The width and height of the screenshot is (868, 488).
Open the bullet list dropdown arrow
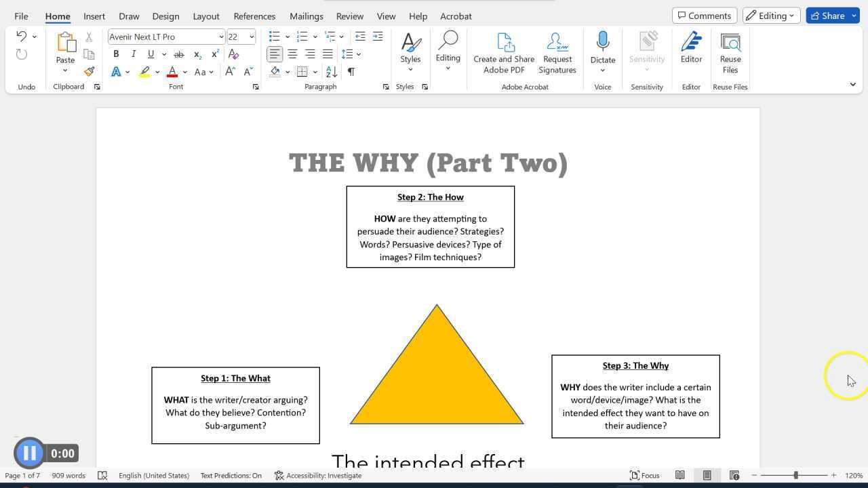[x=288, y=37]
